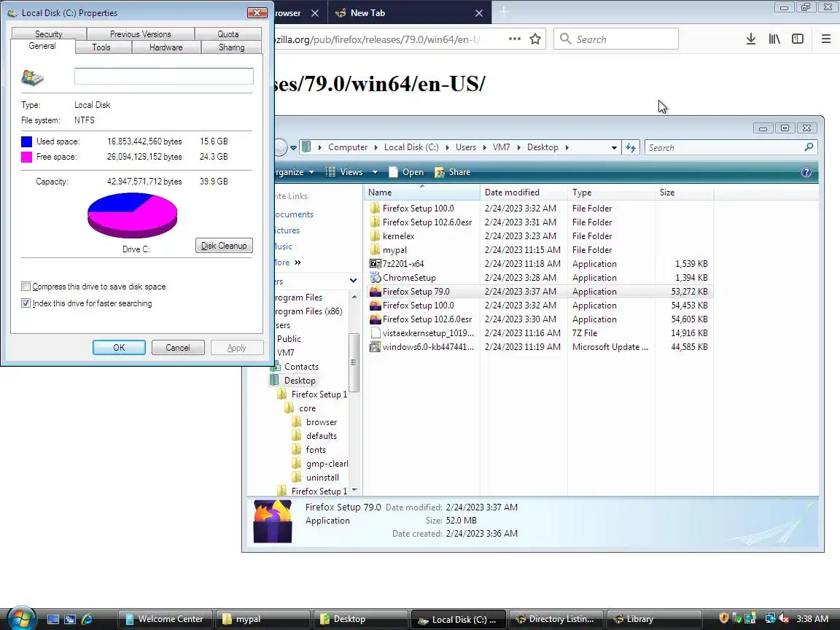Select the Contacts folder in tree
840x630 pixels.
pyautogui.click(x=295, y=367)
